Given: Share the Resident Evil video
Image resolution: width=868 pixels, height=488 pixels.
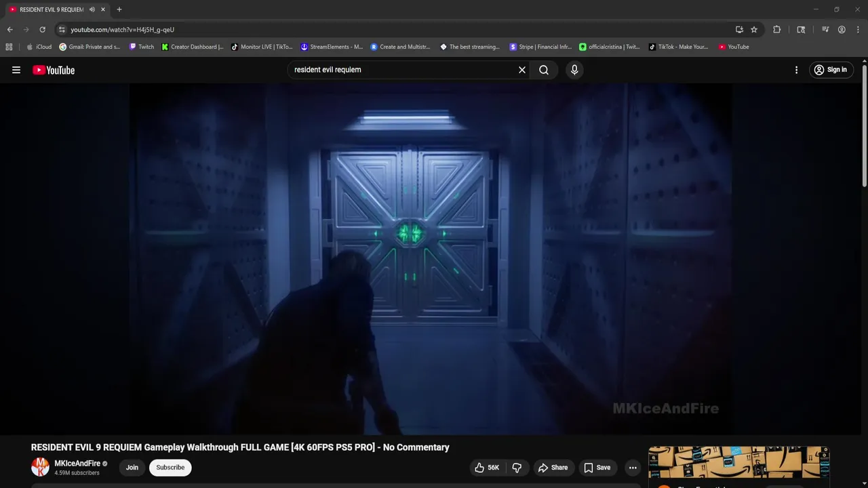Looking at the screenshot, I should pos(553,468).
